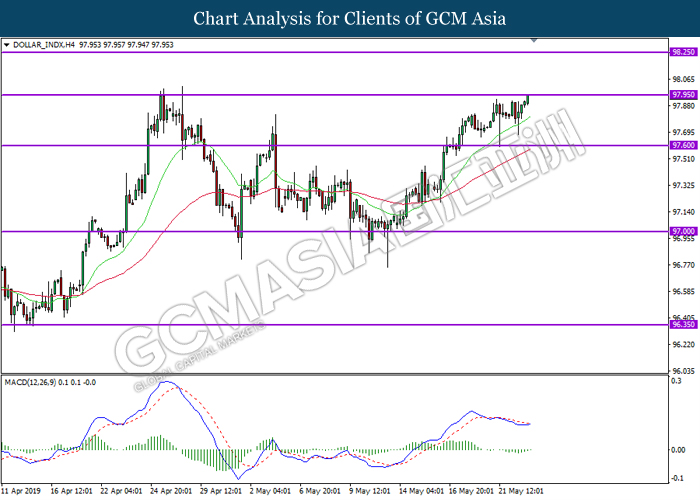Click the 14 May 04:01 time label

click(x=421, y=491)
